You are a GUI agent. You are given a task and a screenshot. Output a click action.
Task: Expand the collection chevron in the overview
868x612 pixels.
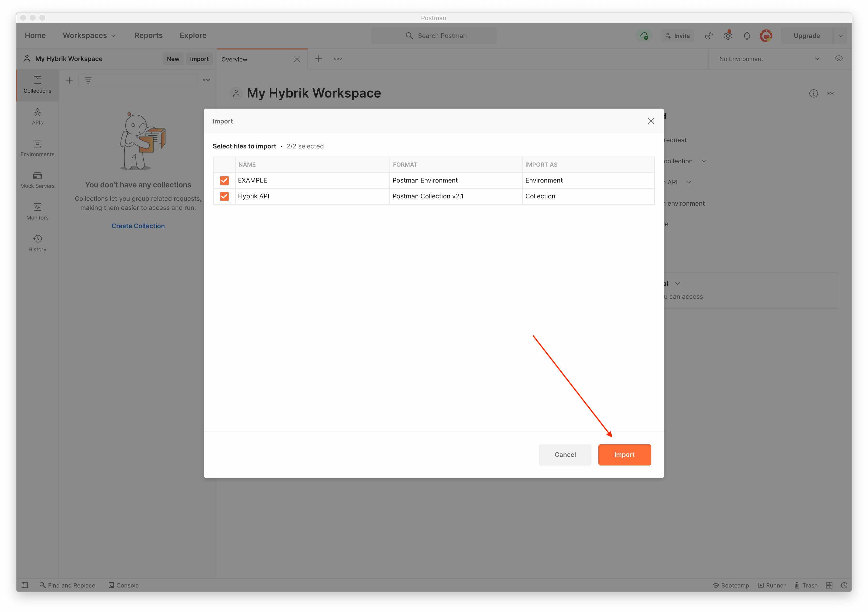(704, 161)
